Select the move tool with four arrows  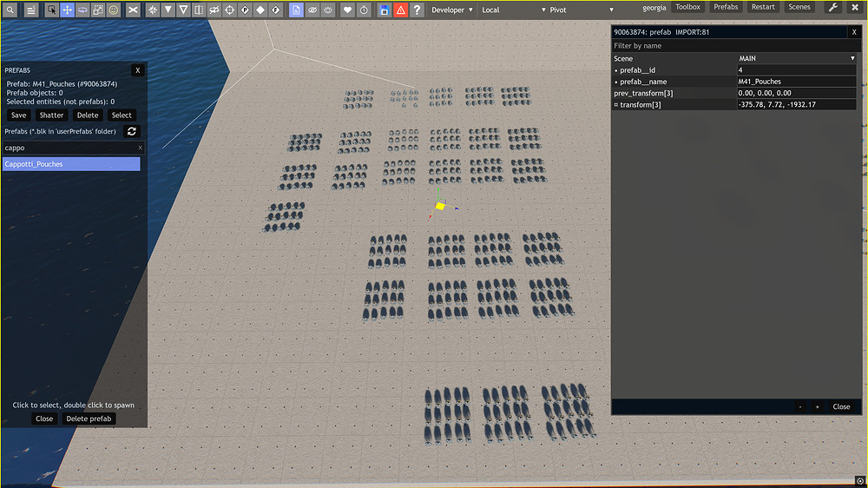pyautogui.click(x=67, y=10)
